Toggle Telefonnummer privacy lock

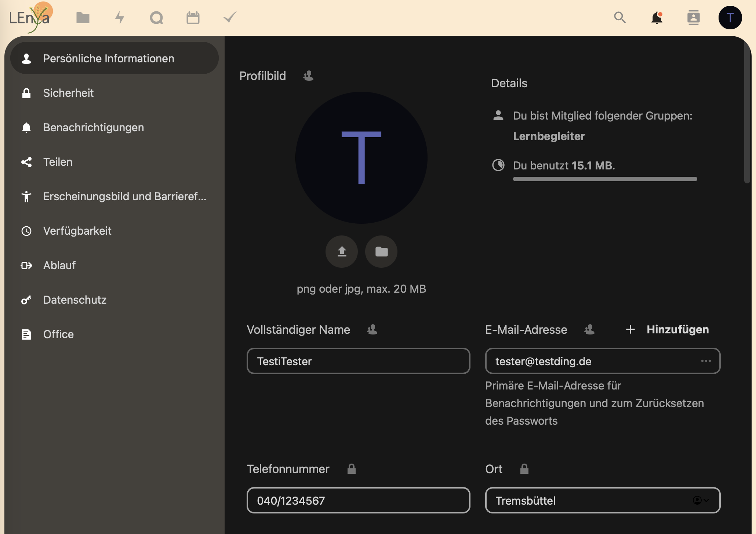352,469
